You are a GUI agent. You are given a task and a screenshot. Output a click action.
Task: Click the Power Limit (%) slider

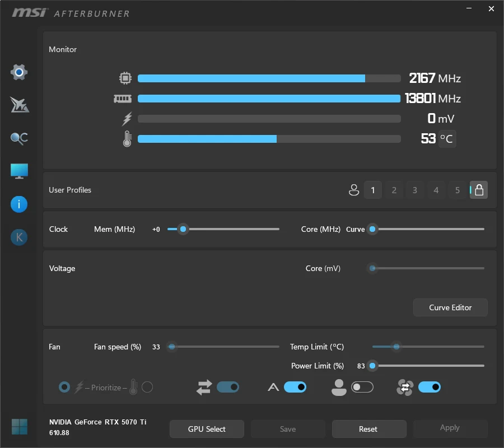426,366
